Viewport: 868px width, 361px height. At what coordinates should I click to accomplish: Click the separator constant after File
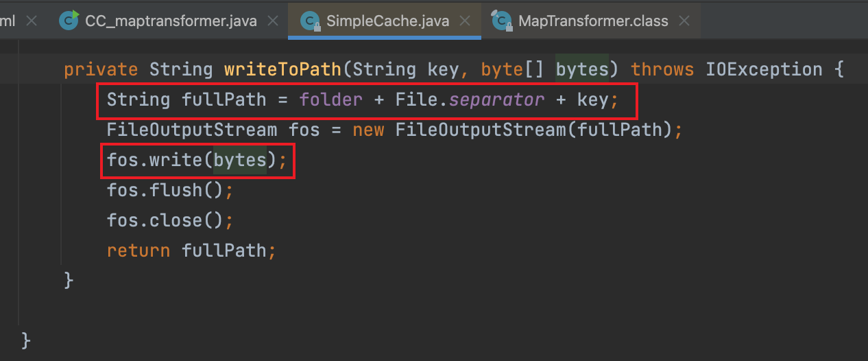tap(496, 100)
